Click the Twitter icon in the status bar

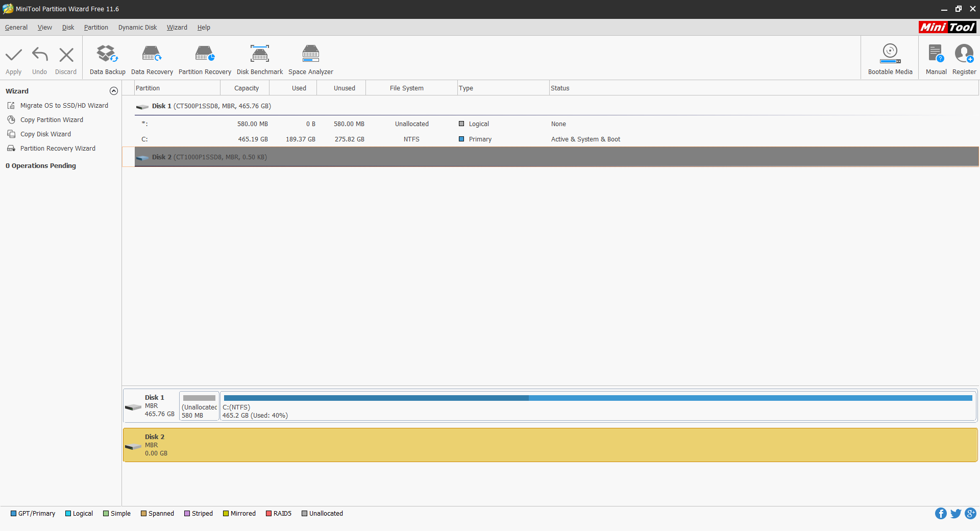[x=955, y=514]
